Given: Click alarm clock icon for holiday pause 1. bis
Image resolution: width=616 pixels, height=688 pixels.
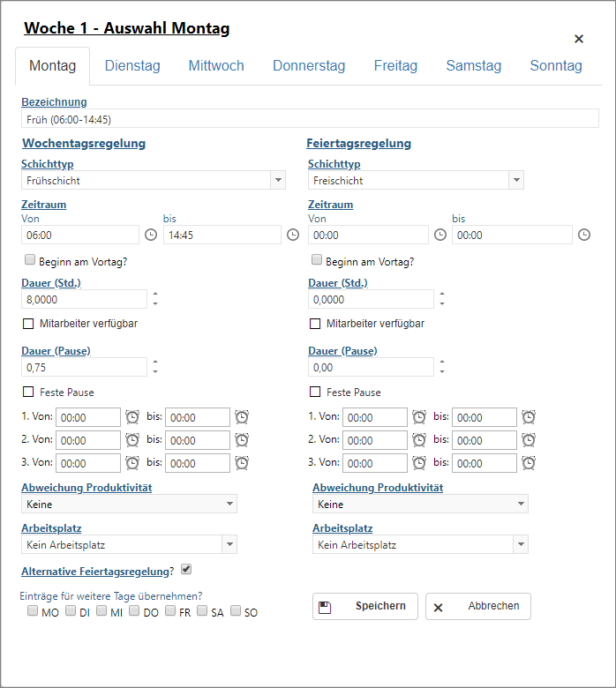Looking at the screenshot, I should (529, 417).
